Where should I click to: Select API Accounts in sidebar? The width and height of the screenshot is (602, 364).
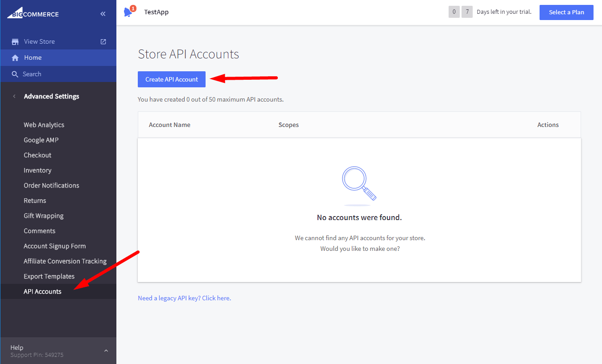pyautogui.click(x=42, y=291)
